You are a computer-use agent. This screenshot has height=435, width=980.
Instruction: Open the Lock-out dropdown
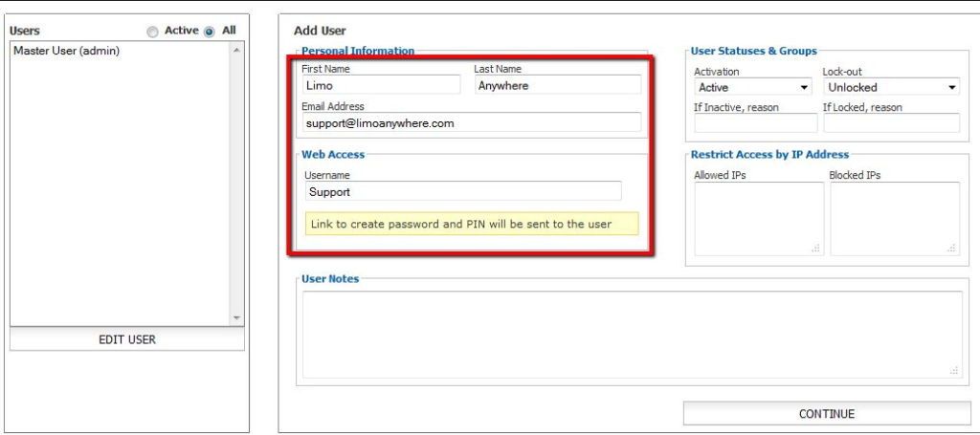pyautogui.click(x=892, y=88)
